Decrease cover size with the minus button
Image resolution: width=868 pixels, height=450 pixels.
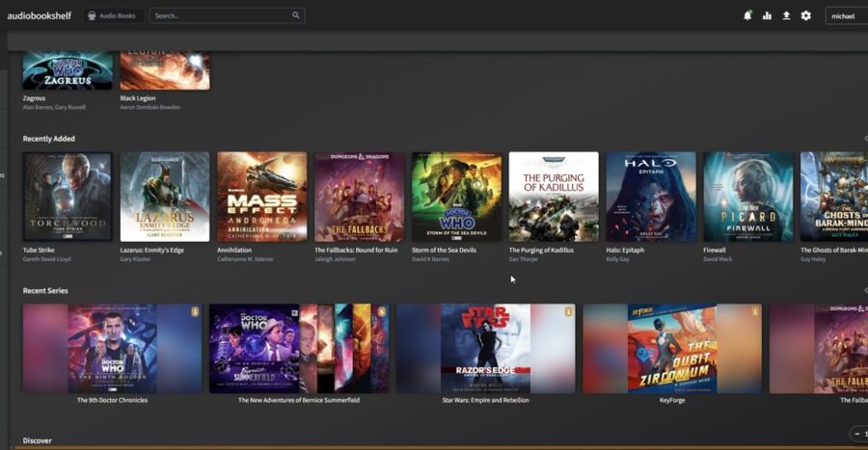pyautogui.click(x=857, y=434)
